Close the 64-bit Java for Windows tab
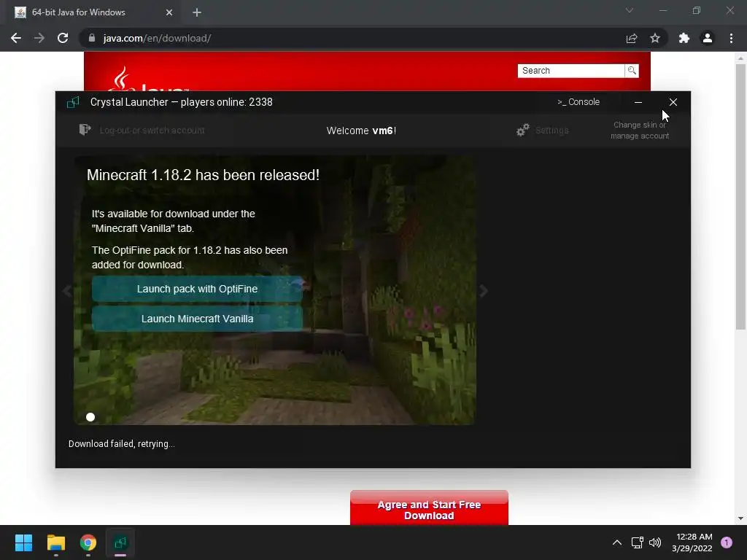 pos(169,12)
